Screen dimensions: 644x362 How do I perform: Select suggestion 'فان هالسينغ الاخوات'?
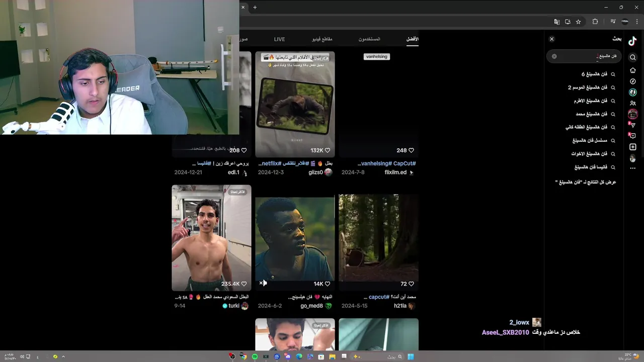coord(593,154)
